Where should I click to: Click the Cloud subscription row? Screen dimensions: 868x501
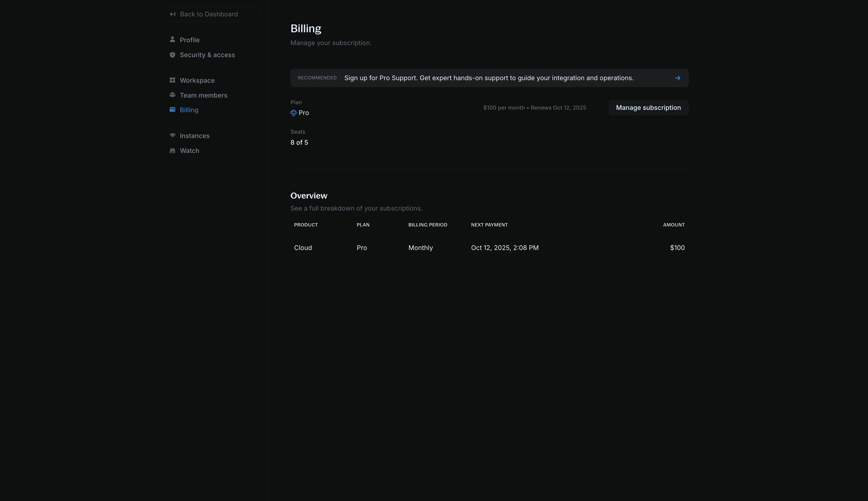click(x=489, y=248)
